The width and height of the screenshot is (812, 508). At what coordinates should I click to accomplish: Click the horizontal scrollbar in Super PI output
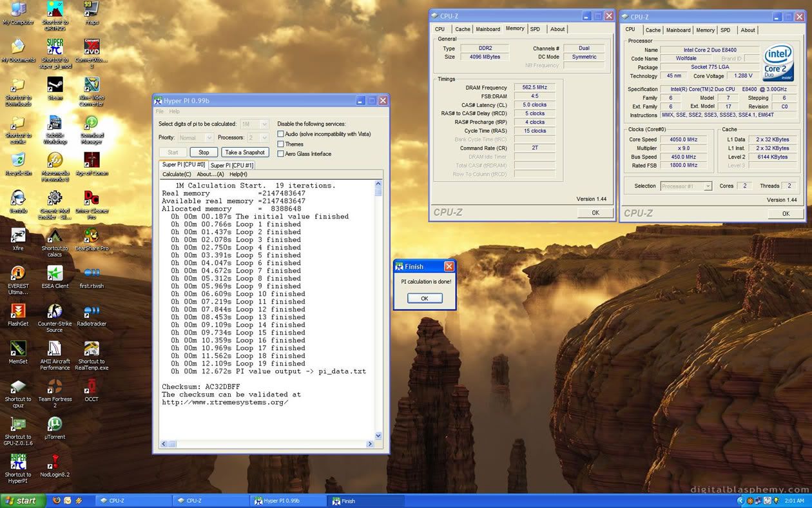[267, 444]
